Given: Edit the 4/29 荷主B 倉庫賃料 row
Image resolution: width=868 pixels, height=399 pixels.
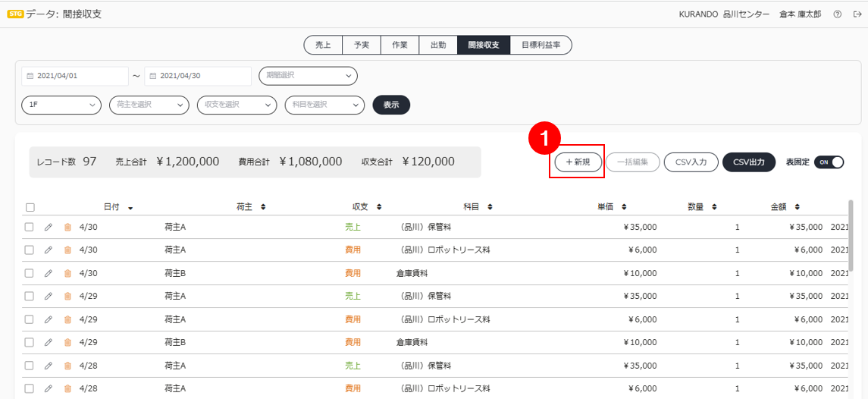Looking at the screenshot, I should coord(49,342).
